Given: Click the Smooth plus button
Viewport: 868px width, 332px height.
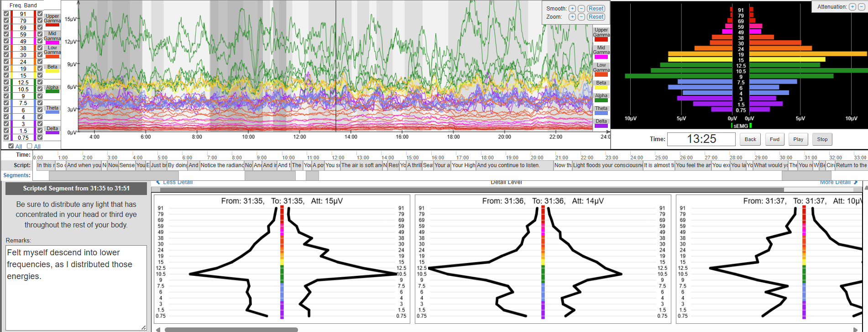Looking at the screenshot, I should 572,9.
